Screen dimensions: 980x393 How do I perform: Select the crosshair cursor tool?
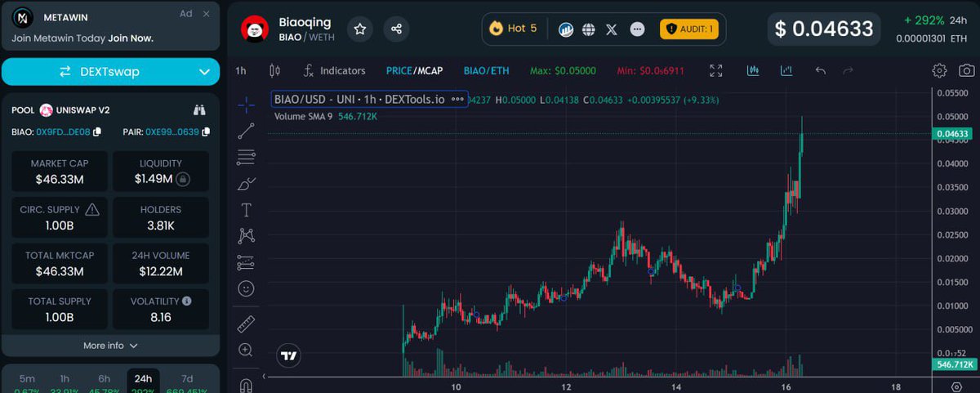click(246, 105)
